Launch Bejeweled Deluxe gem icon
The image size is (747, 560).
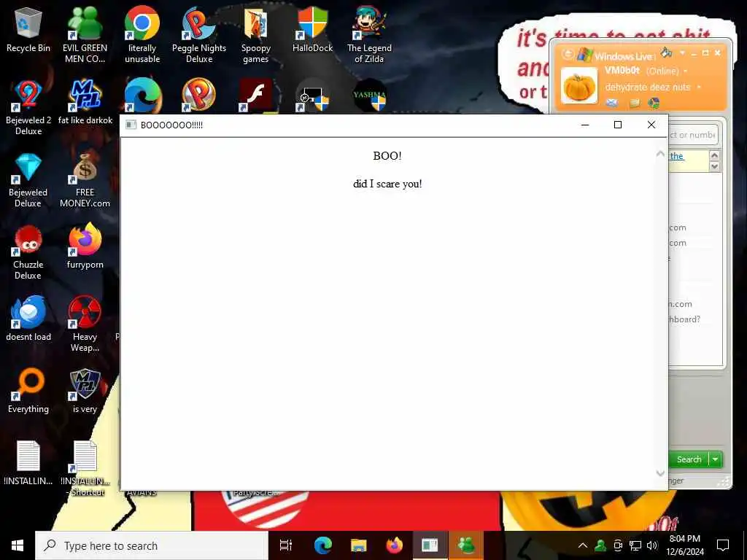point(28,180)
